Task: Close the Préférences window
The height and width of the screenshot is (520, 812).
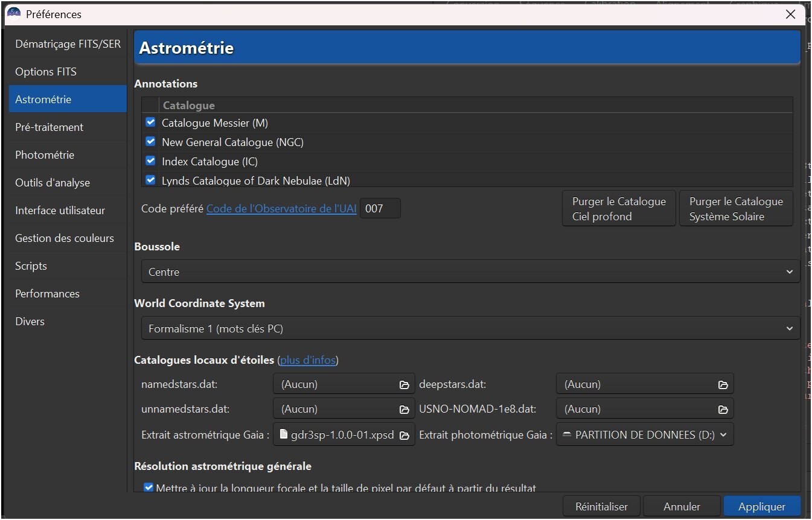Action: [790, 14]
